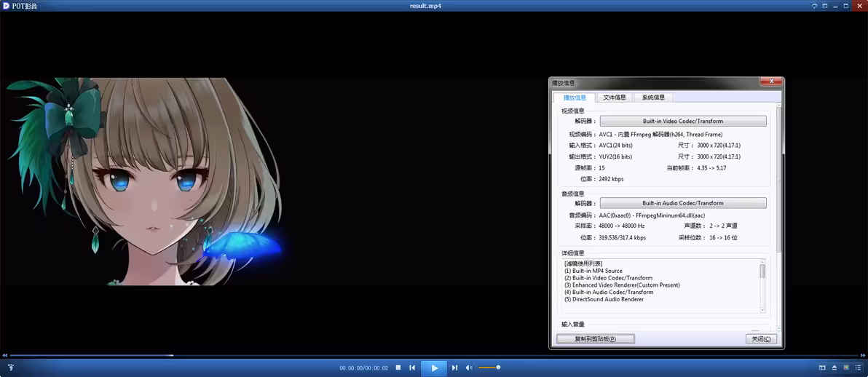Click '(2) Built-in Video Codec/Transform' list line
This screenshot has height=377, width=868.
click(608, 278)
